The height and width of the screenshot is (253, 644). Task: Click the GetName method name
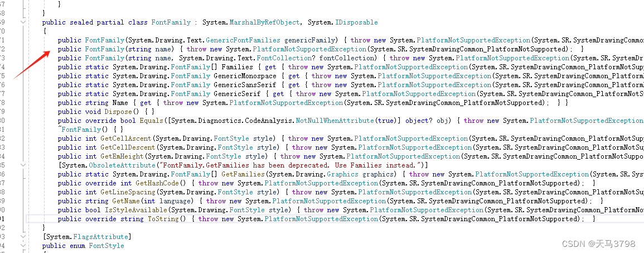[x=125, y=201]
